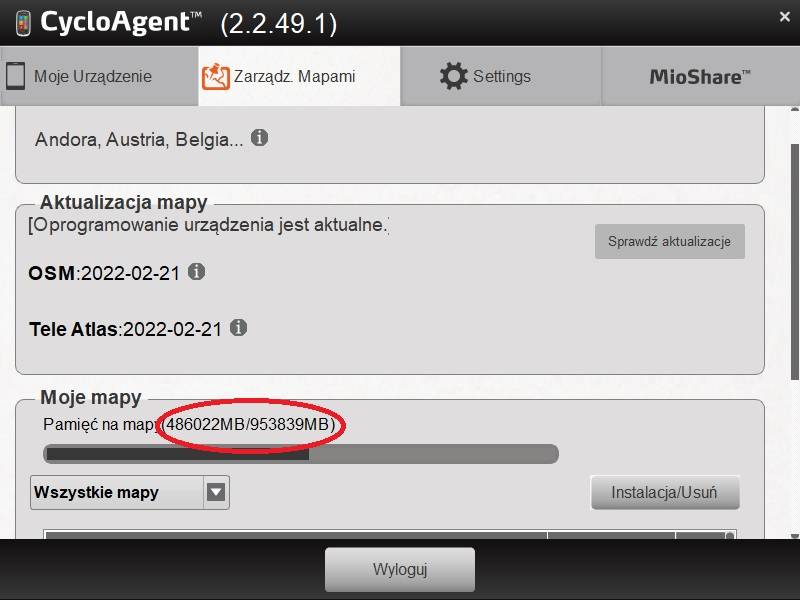This screenshot has height=600, width=800.
Task: Close the CycloAgent window
Action: coord(785,17)
